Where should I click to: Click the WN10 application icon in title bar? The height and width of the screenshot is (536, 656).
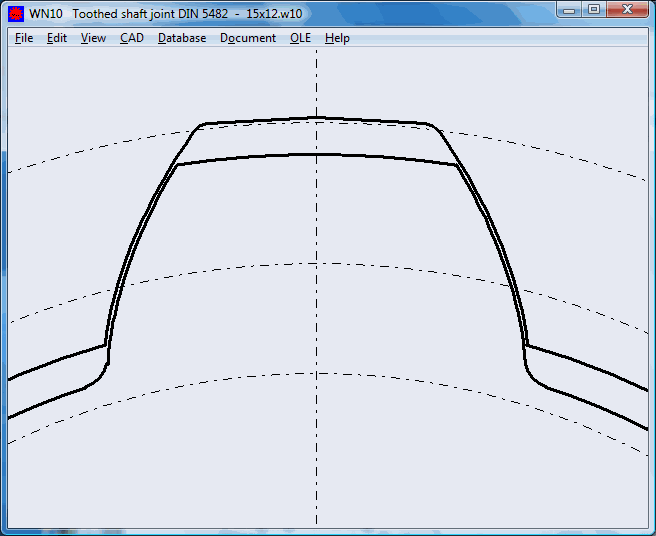[x=16, y=13]
